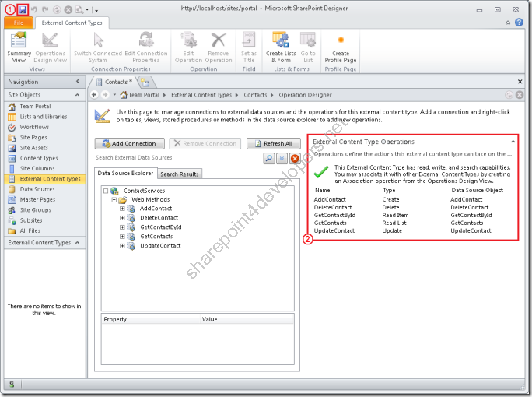This screenshot has height=397, width=532.
Task: Click the Add Connection button
Action: click(130, 144)
